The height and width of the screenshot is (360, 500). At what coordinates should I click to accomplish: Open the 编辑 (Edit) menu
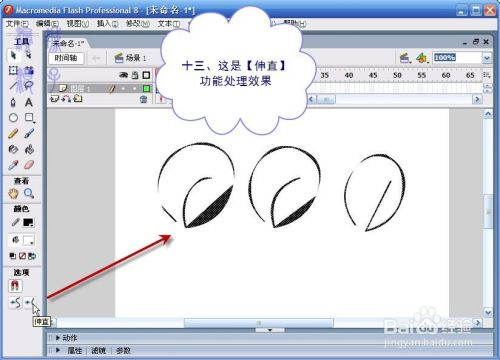point(47,23)
